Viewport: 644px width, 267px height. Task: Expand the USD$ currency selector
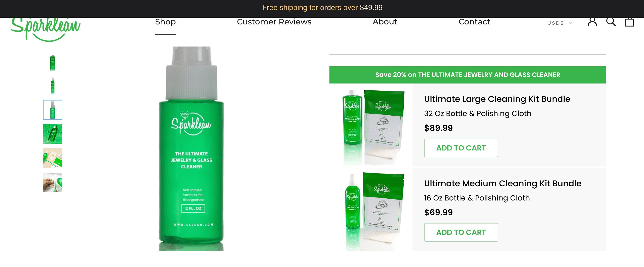click(560, 23)
